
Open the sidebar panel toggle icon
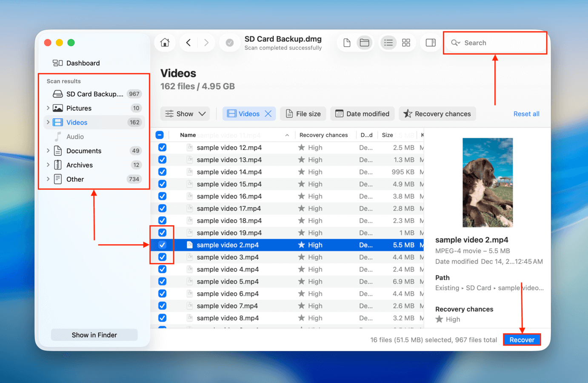click(x=431, y=43)
